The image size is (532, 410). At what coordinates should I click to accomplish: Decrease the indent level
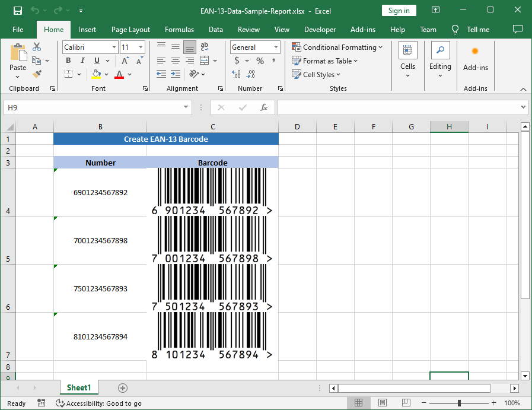click(161, 74)
